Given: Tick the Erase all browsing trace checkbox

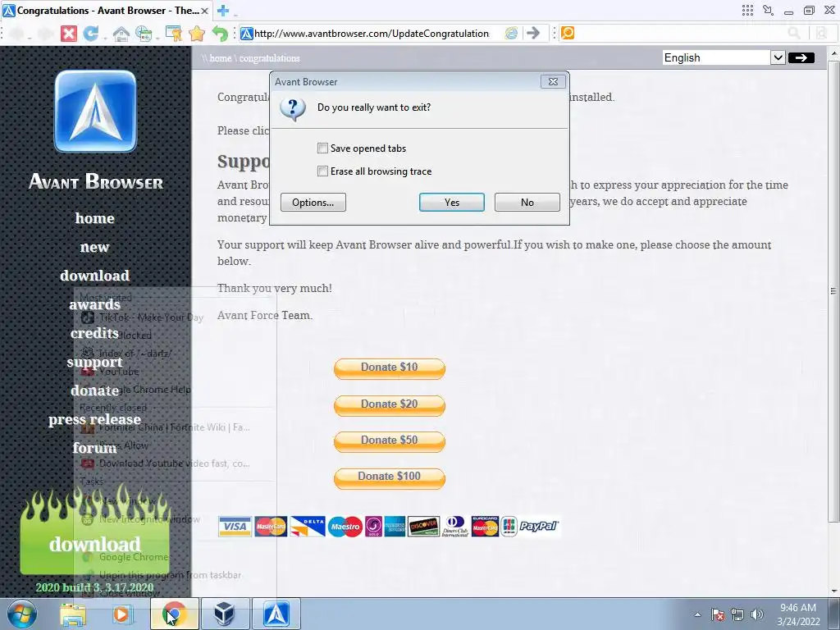Looking at the screenshot, I should coord(322,171).
